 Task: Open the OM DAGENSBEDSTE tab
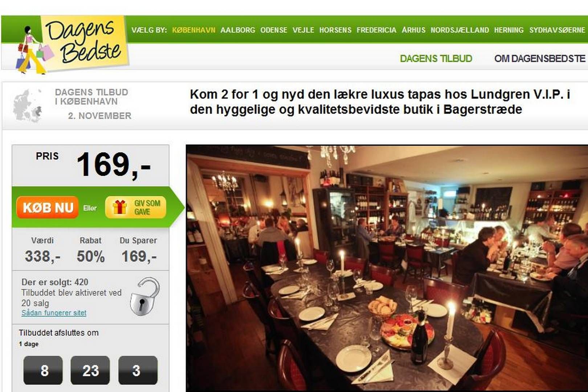[540, 58]
